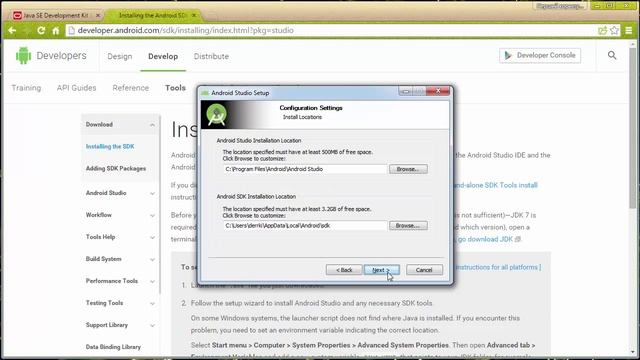The height and width of the screenshot is (360, 640).
Task: Collapse the Download sidebar section
Action: tap(152, 124)
